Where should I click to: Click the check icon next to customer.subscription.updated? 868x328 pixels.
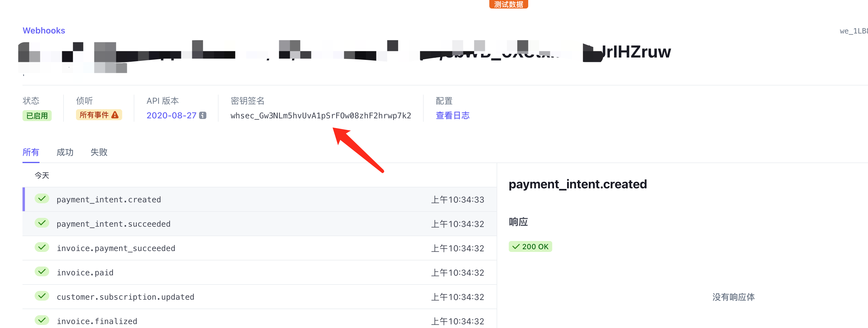coord(42,296)
